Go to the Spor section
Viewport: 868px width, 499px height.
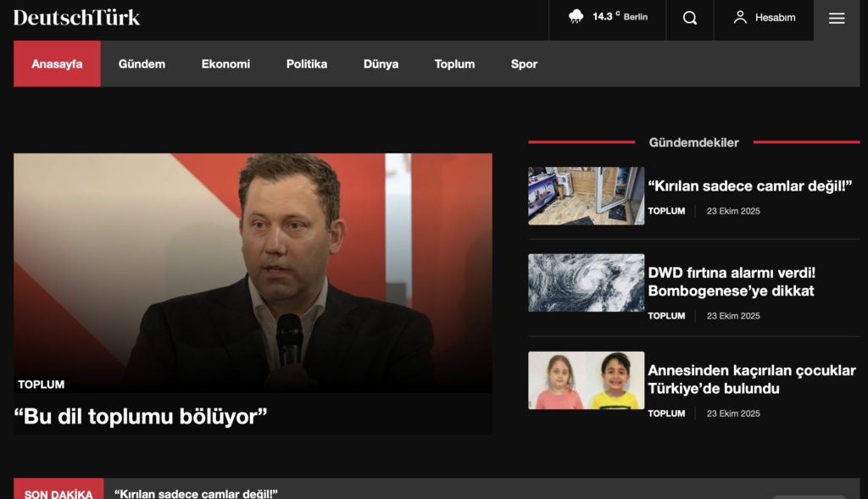pos(524,64)
